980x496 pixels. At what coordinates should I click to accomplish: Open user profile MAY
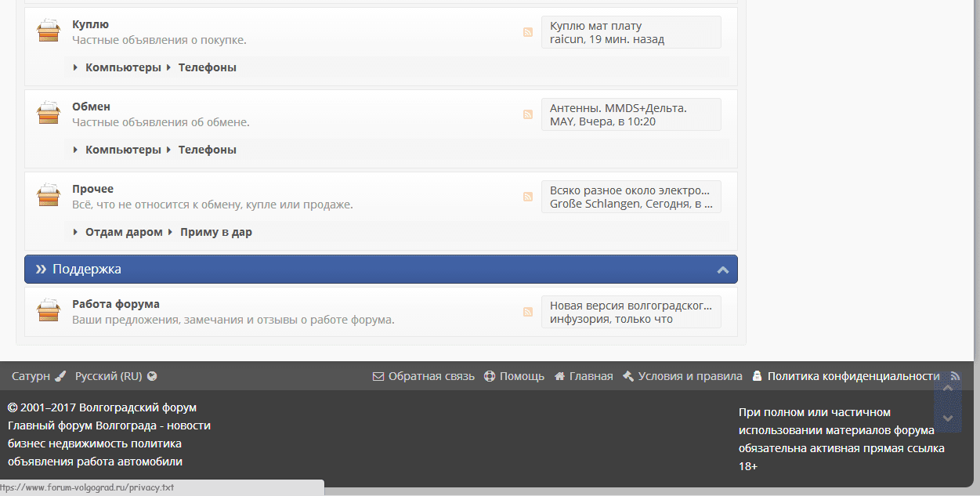(x=561, y=121)
